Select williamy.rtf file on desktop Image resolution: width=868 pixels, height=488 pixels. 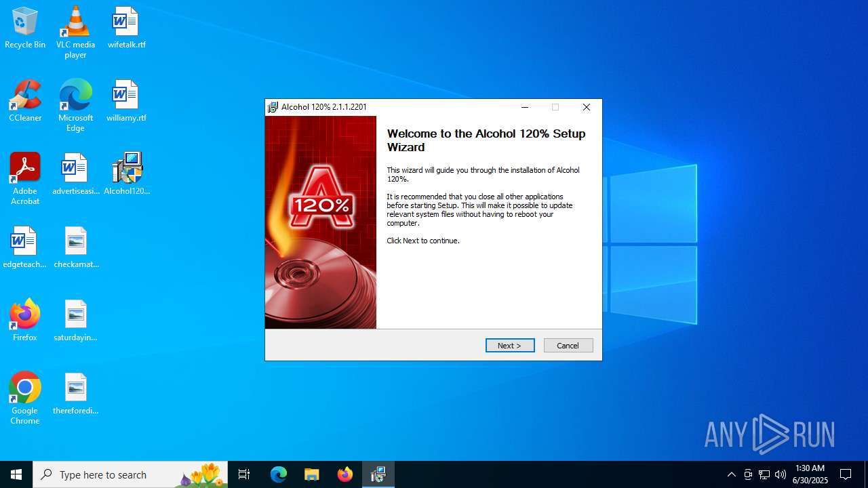tap(126, 102)
